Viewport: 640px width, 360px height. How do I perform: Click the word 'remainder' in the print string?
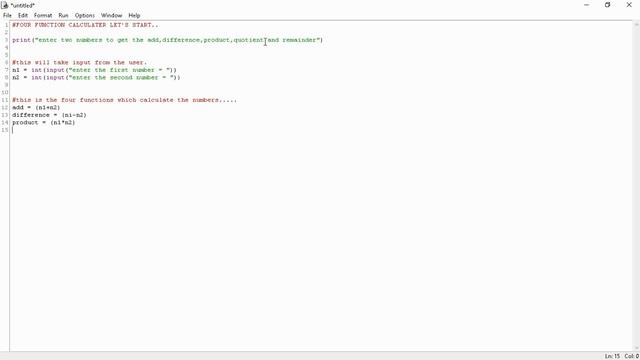299,40
